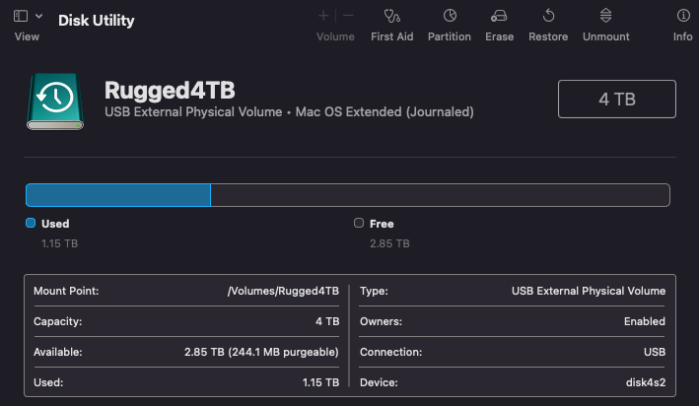Open the Info panel

682,16
